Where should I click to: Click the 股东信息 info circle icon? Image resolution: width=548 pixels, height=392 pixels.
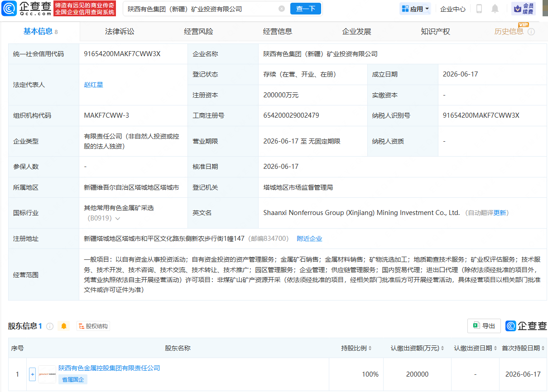click(x=50, y=326)
